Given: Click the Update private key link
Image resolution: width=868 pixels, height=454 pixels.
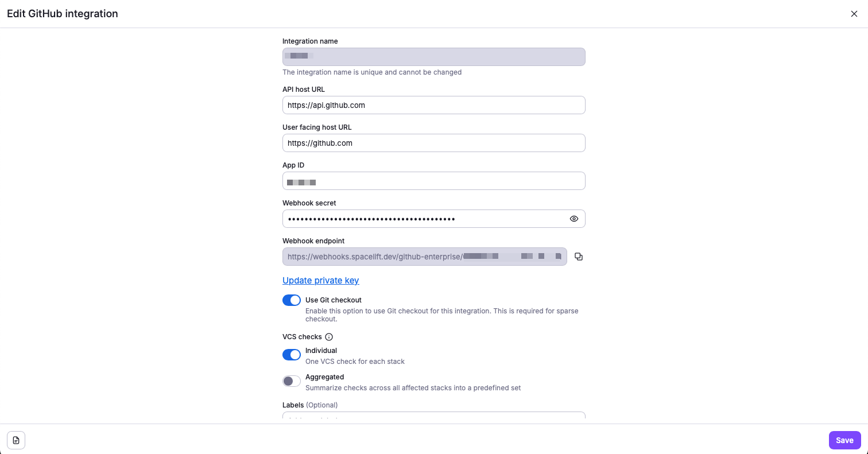Looking at the screenshot, I should pyautogui.click(x=320, y=280).
